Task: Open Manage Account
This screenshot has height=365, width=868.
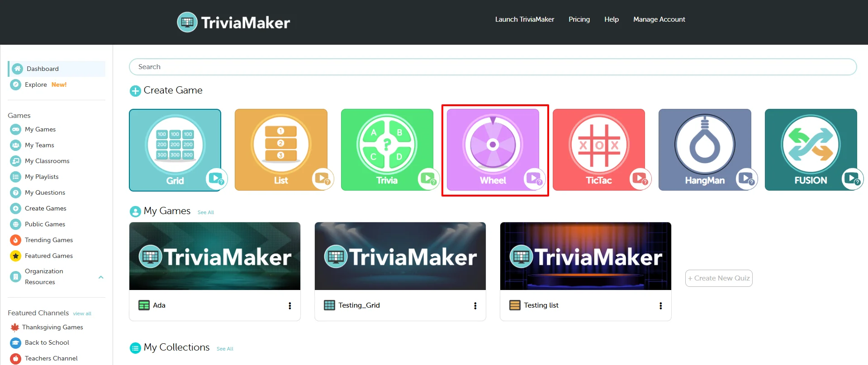Action: point(659,19)
